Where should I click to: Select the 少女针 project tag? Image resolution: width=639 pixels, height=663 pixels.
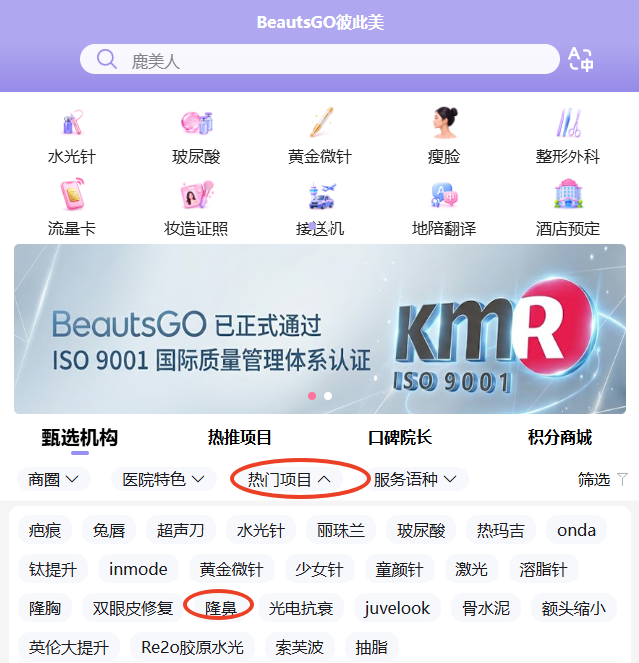click(x=319, y=569)
